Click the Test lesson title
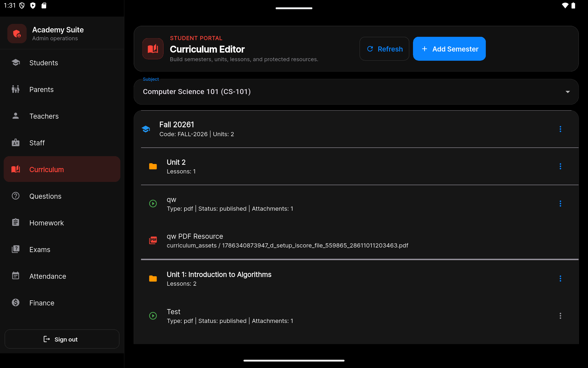The height and width of the screenshot is (368, 588). (173, 311)
